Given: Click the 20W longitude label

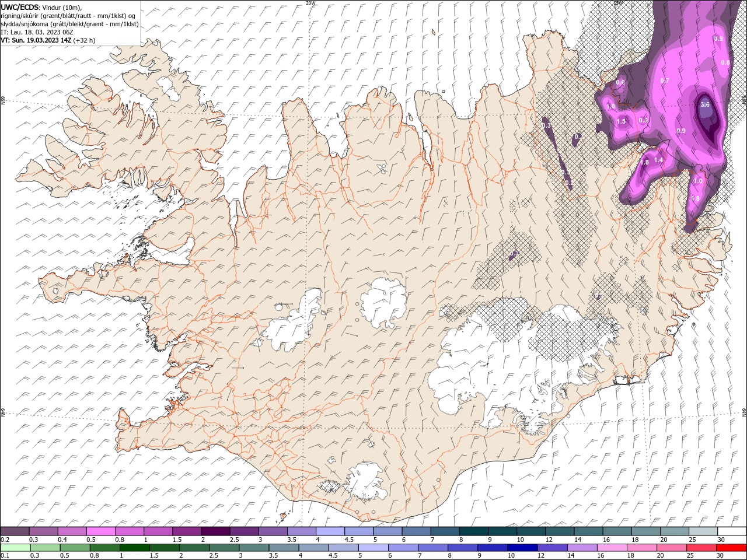Looking at the screenshot, I should click(310, 3).
